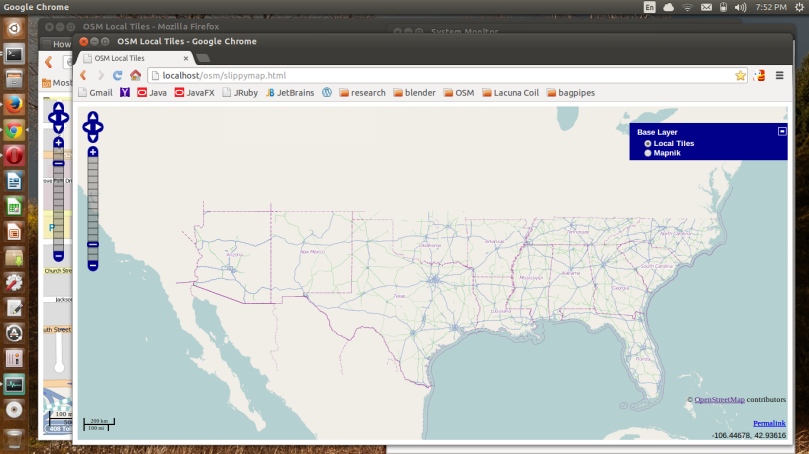Open System Settings from the dock
This screenshot has width=809, height=454.
point(14,282)
